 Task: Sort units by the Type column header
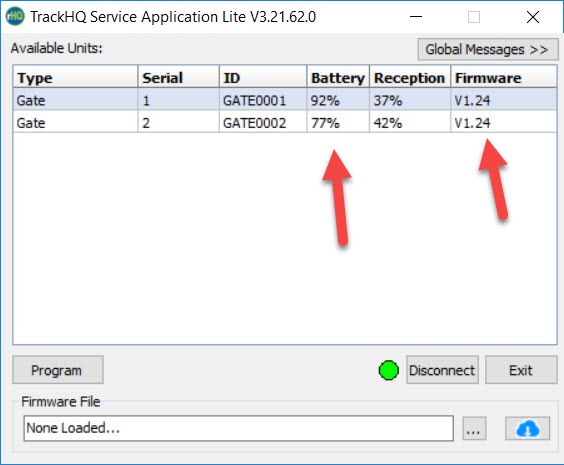tap(76, 77)
